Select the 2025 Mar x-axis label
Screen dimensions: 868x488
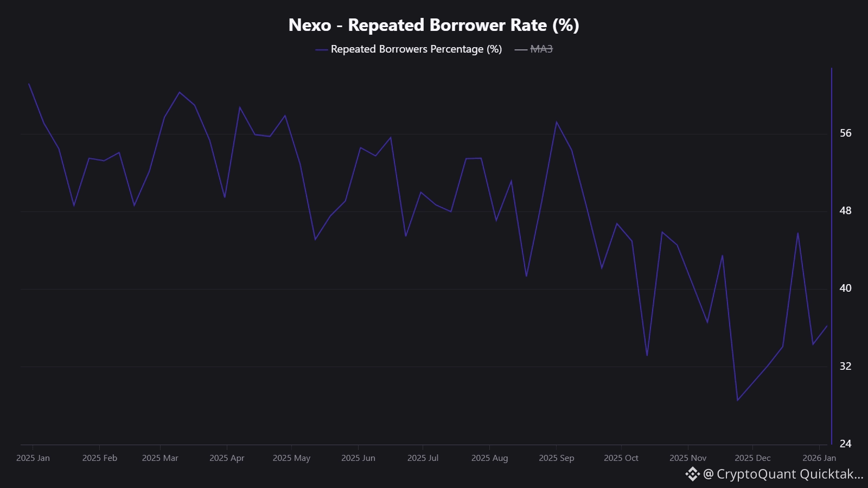[160, 458]
